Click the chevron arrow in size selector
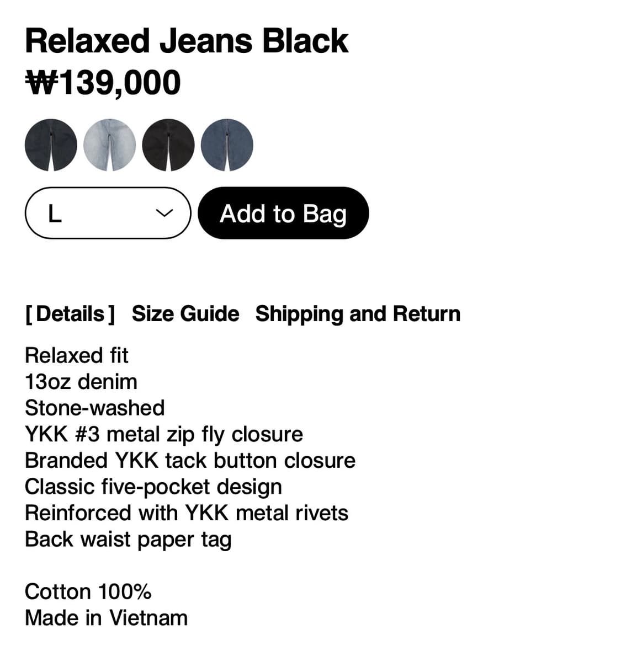Screen dimensions: 621x672 164,213
